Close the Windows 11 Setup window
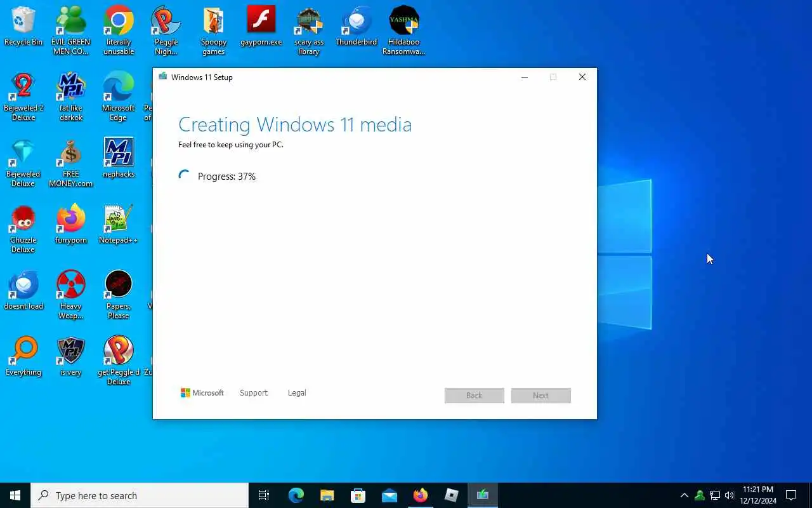 [582, 77]
